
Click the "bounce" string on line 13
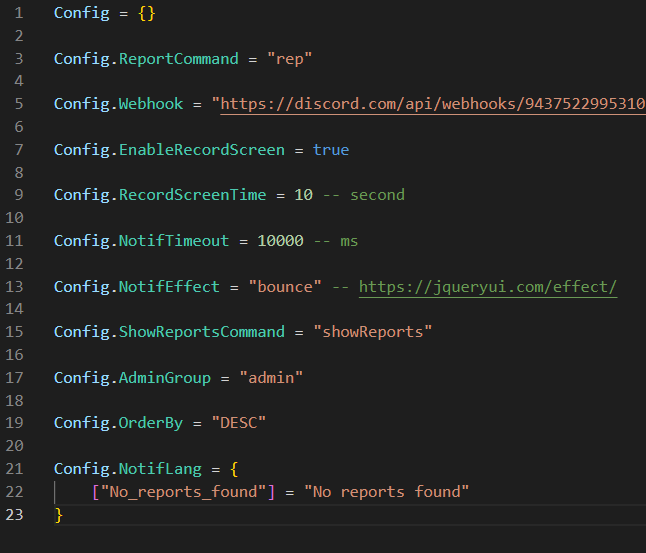[x=285, y=287]
